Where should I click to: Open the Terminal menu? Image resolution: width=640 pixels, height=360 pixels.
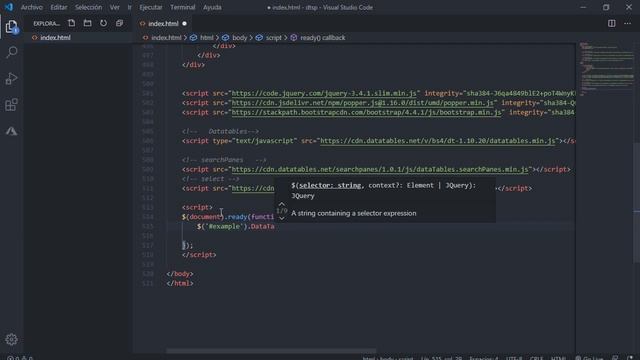pyautogui.click(x=182, y=7)
